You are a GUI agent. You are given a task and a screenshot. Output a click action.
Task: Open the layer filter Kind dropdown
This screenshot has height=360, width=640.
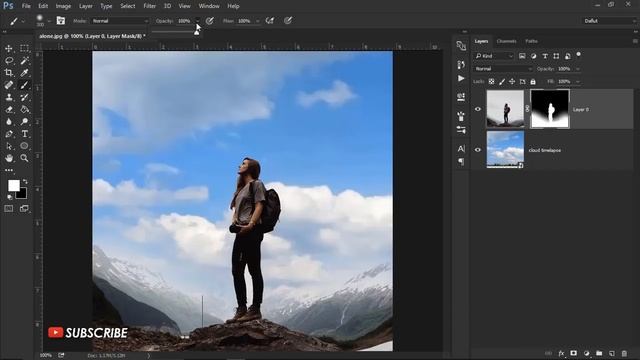click(x=494, y=56)
